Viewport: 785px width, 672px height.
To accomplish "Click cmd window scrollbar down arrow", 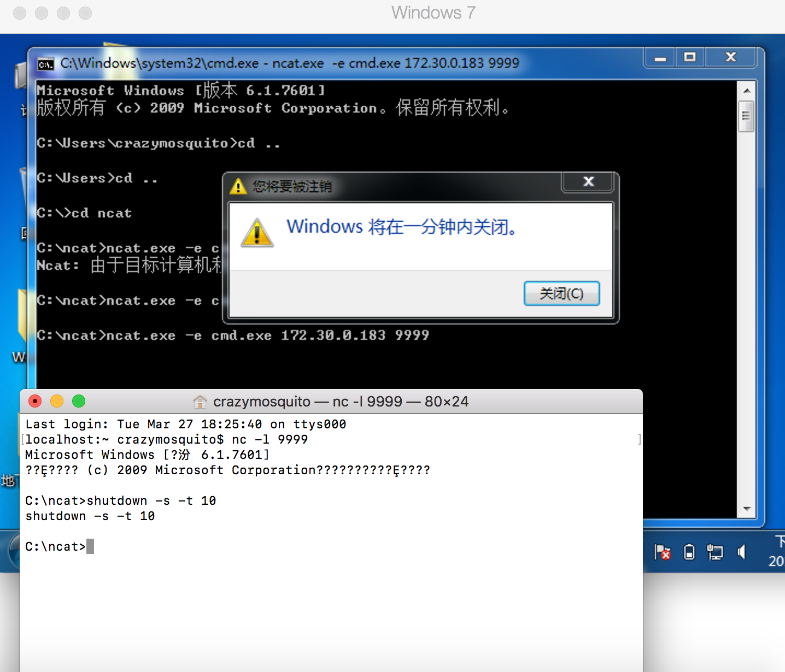I will [746, 509].
